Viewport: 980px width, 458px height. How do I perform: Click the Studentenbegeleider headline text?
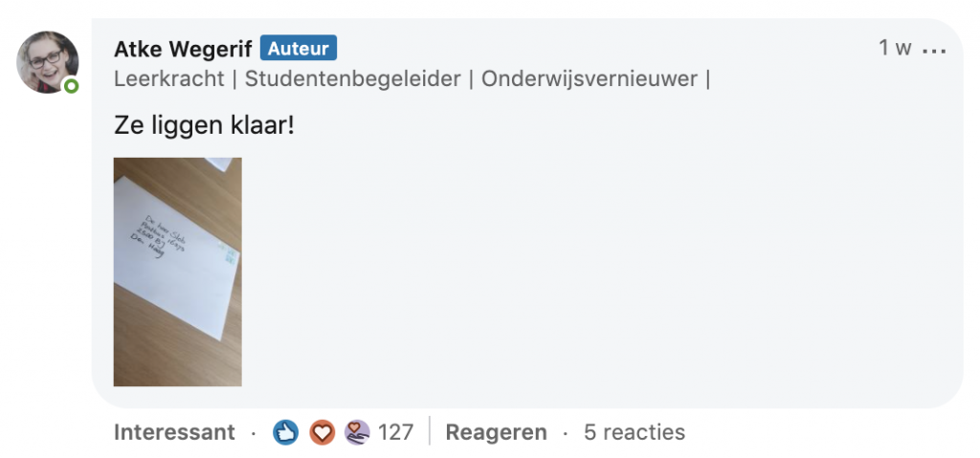pos(353,79)
